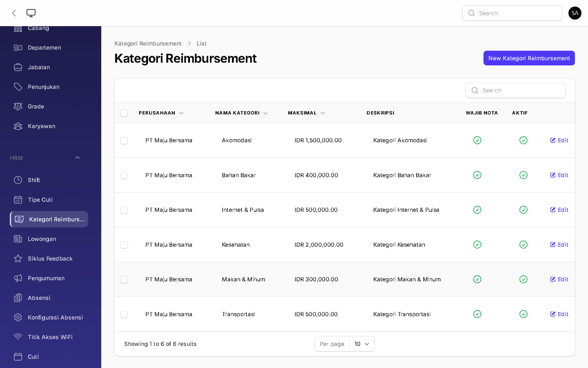The image size is (588, 368).
Task: Click the Lowongan newspaper icon
Action: tap(18, 239)
